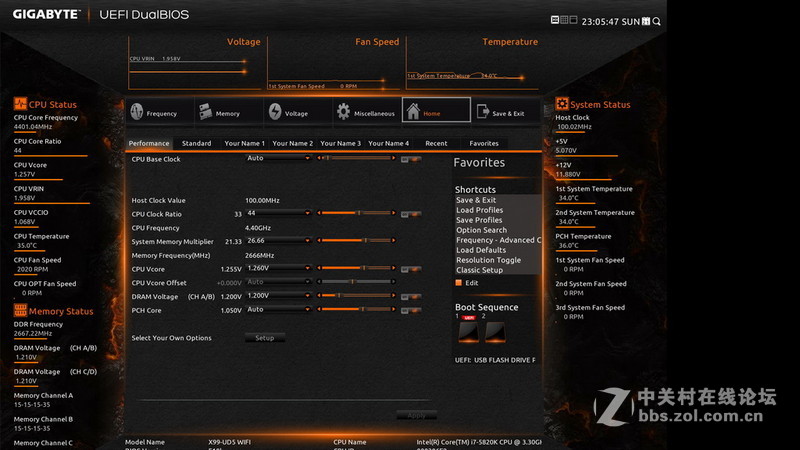Toggle the CPU Base Clock on/off switch
Viewport: 800px width, 450px height.
411,160
